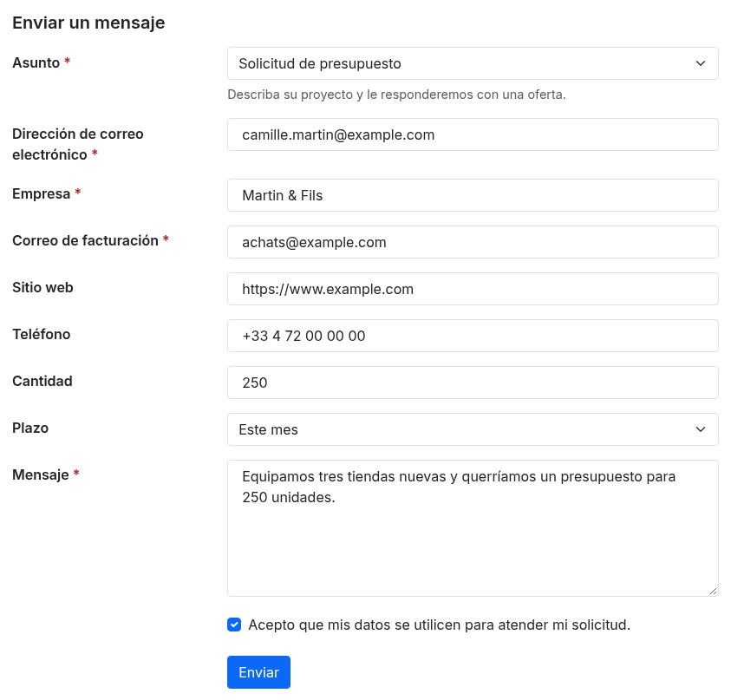Viewport: 731px width, 700px height.
Task: Click the textarea resize handle corner
Action: coord(714,592)
